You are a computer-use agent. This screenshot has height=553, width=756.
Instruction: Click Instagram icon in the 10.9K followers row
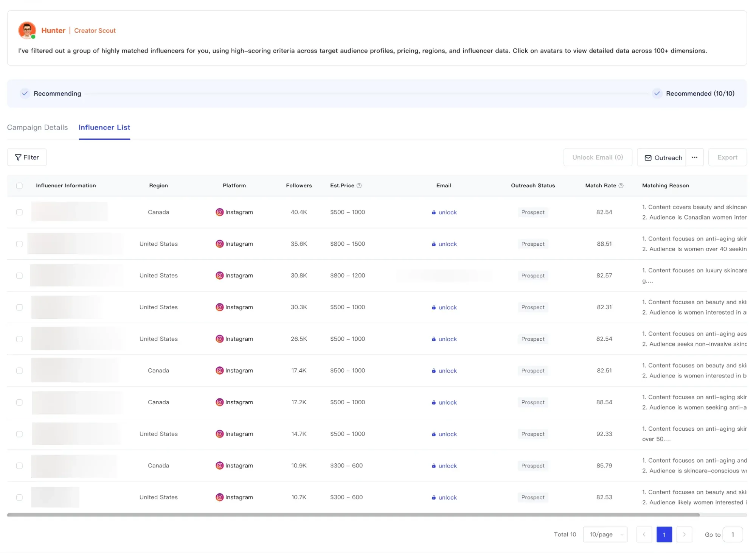(x=219, y=466)
